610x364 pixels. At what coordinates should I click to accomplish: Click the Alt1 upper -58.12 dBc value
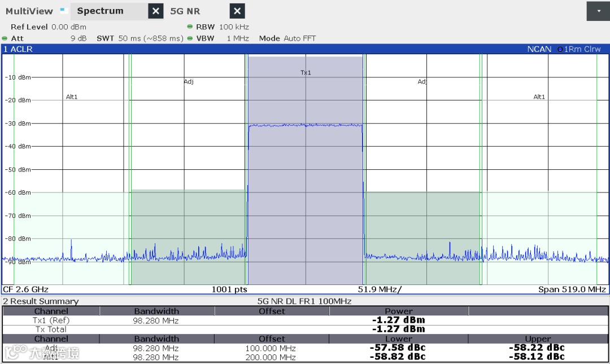(537, 357)
